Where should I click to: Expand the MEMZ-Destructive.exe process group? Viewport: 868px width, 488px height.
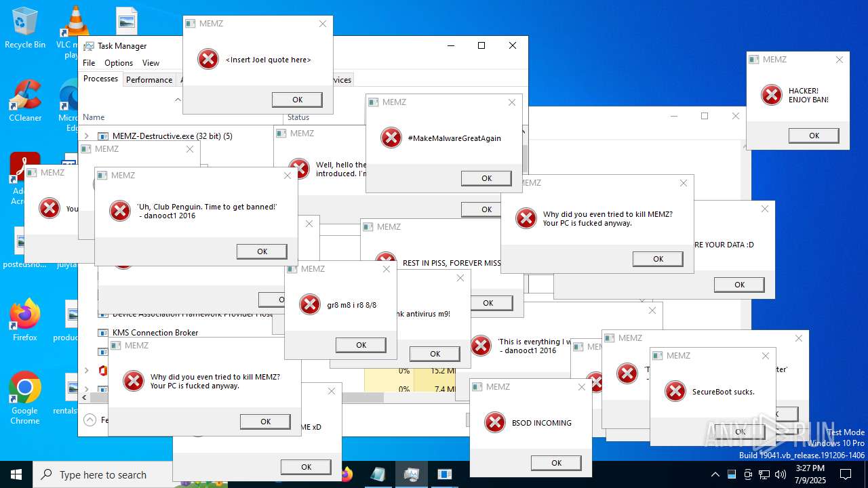(x=86, y=136)
